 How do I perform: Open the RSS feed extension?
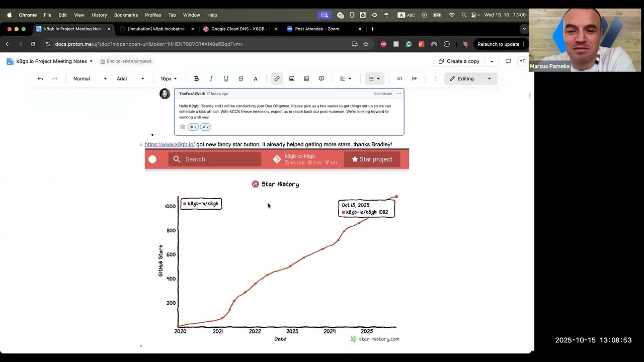point(396,44)
